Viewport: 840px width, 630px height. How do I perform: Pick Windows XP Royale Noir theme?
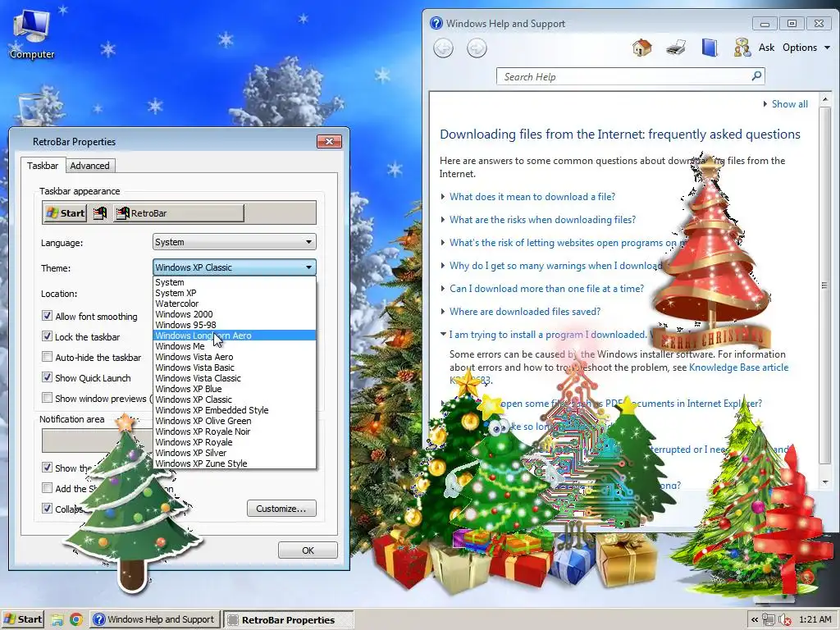[235, 431]
